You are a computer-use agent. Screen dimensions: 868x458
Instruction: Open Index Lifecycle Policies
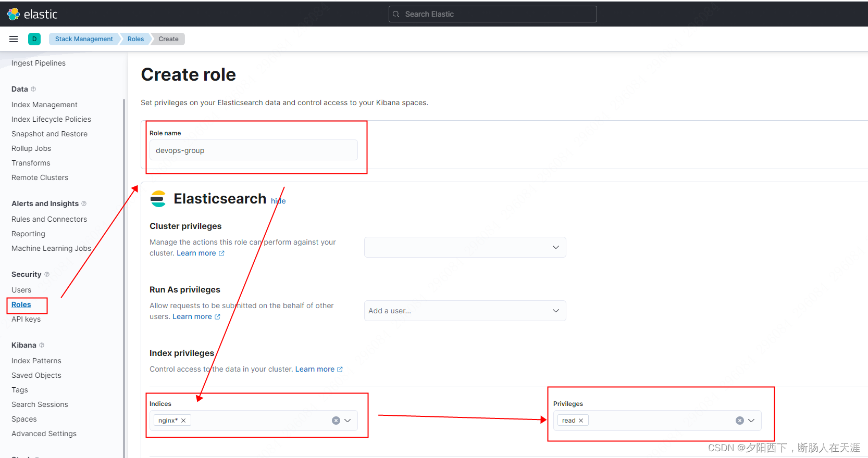pyautogui.click(x=51, y=119)
